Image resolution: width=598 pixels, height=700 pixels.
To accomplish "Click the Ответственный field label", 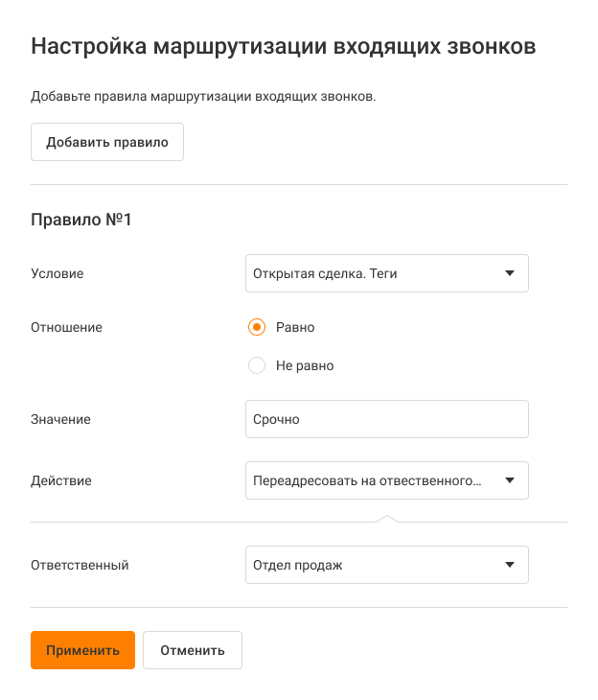I will click(x=80, y=565).
